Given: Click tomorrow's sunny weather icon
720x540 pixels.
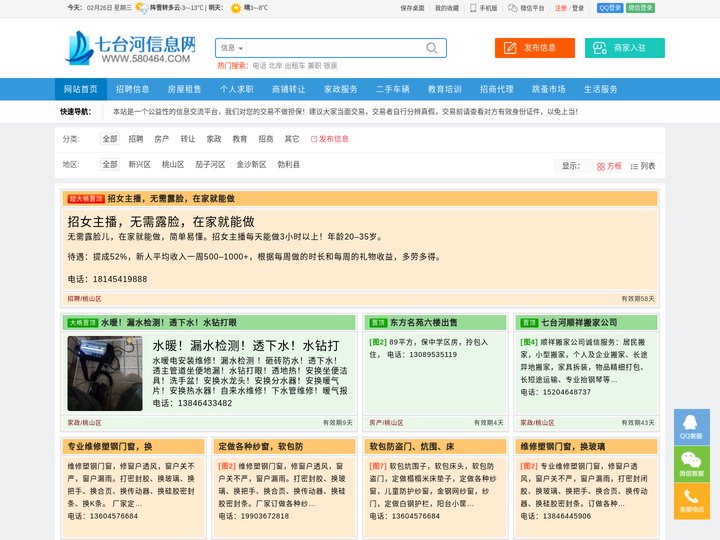Looking at the screenshot, I should pyautogui.click(x=236, y=8).
